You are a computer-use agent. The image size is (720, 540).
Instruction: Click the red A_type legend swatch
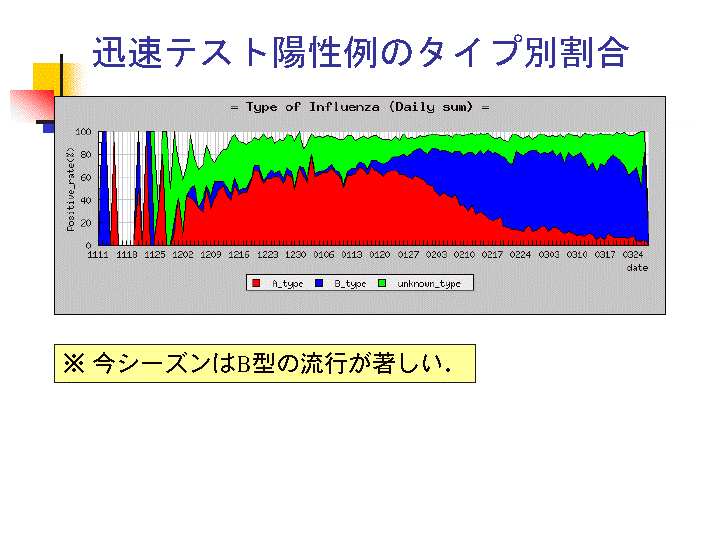(257, 284)
